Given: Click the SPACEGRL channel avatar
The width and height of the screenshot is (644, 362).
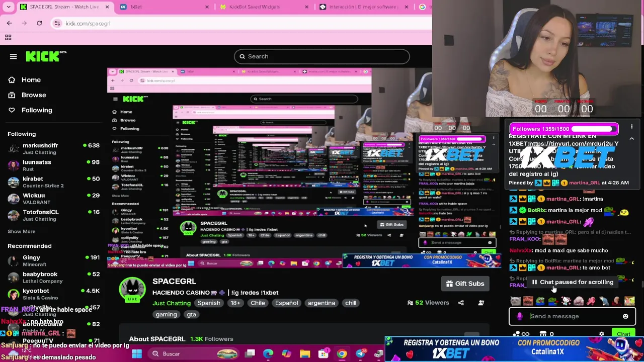Looking at the screenshot, I should coord(132,290).
